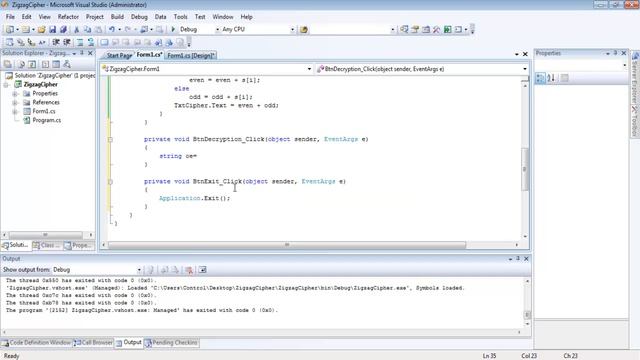Viewport: 640px width, 360px height.
Task: Click the Save All icon
Action: pos(63,29)
